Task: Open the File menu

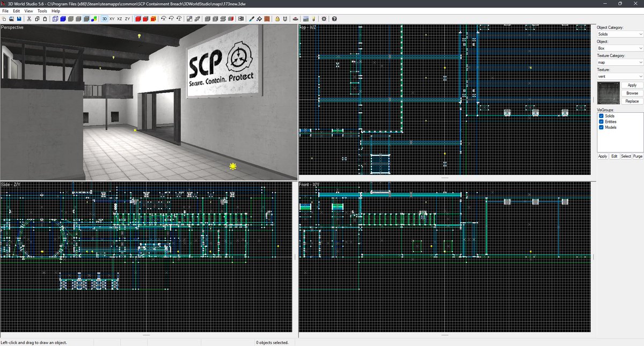Action: coord(5,11)
